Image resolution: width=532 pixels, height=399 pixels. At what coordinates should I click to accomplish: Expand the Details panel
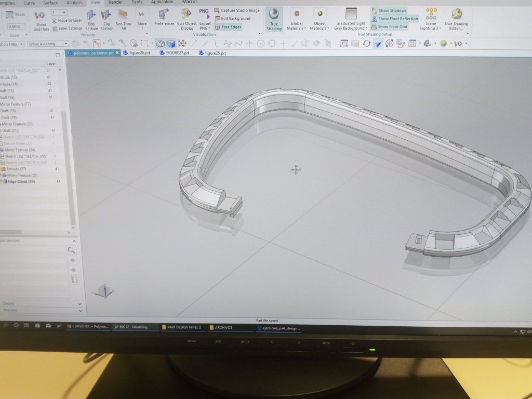[79, 304]
